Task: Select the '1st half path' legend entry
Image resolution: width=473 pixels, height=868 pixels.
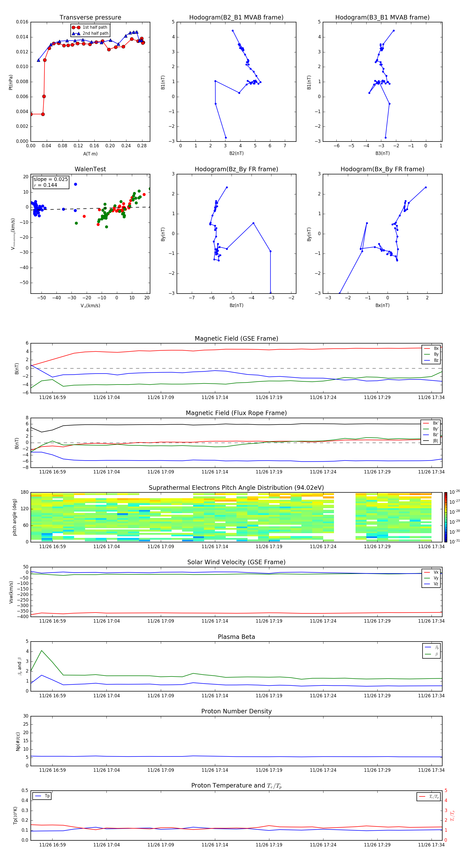Action: tap(90, 27)
